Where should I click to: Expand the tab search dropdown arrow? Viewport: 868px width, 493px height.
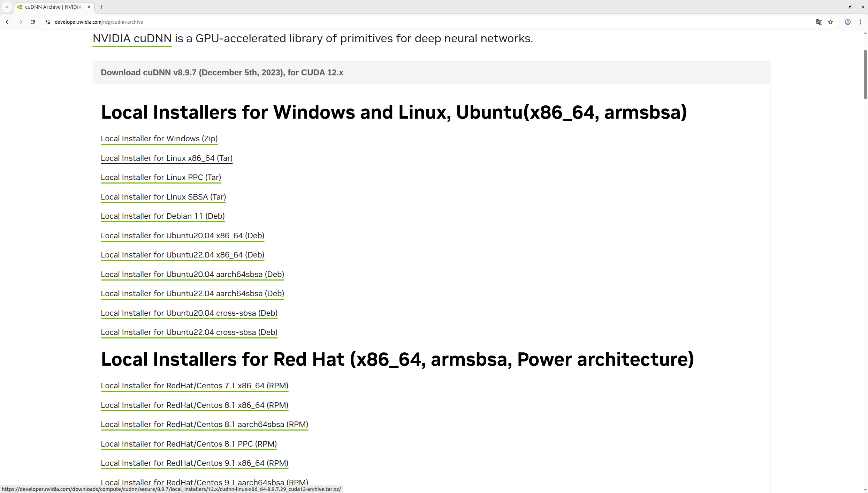(7, 7)
